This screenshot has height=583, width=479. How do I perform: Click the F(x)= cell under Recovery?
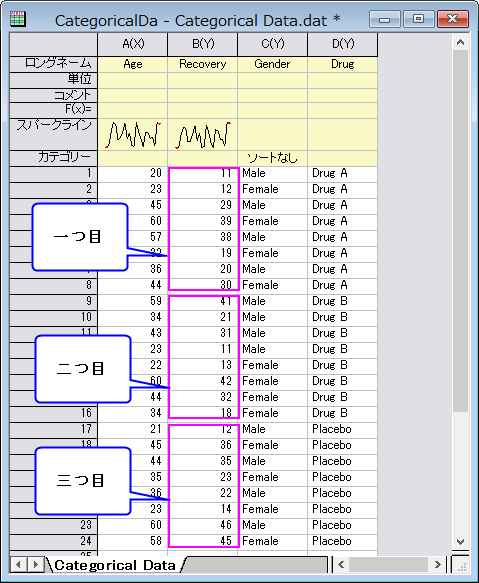click(203, 110)
